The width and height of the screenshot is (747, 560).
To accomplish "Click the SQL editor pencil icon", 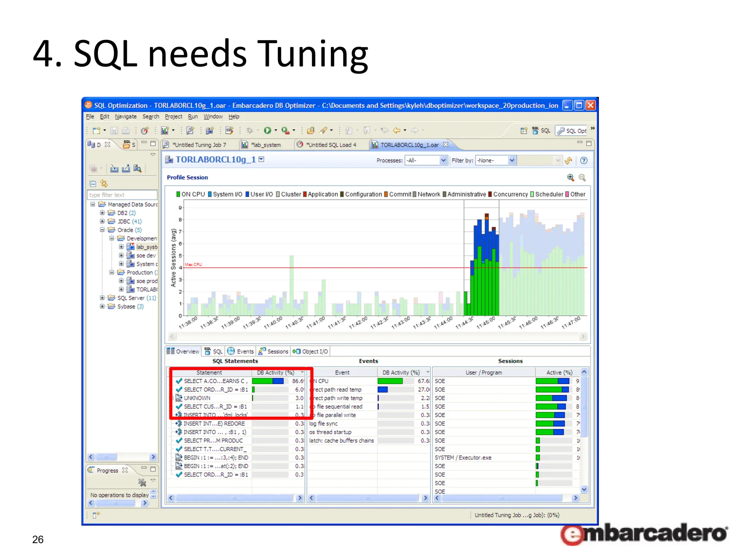I will click(x=229, y=131).
